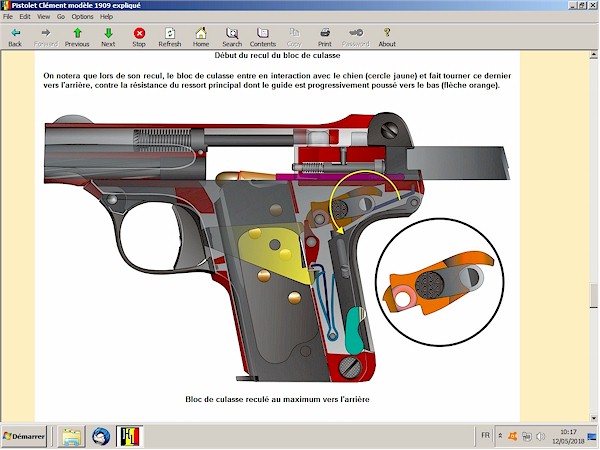Click the vertical scrollbar up arrow
Screen dimensions: 600x450
point(593,55)
